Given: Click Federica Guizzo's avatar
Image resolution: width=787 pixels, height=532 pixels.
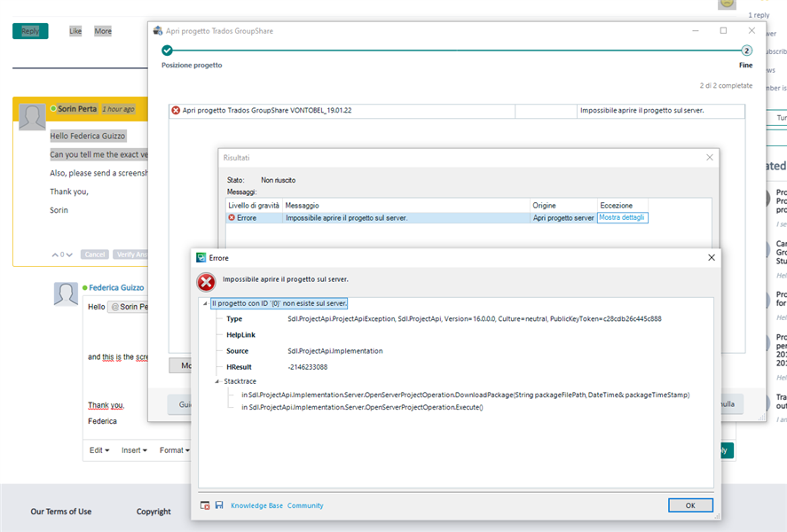Looking at the screenshot, I should point(66,294).
